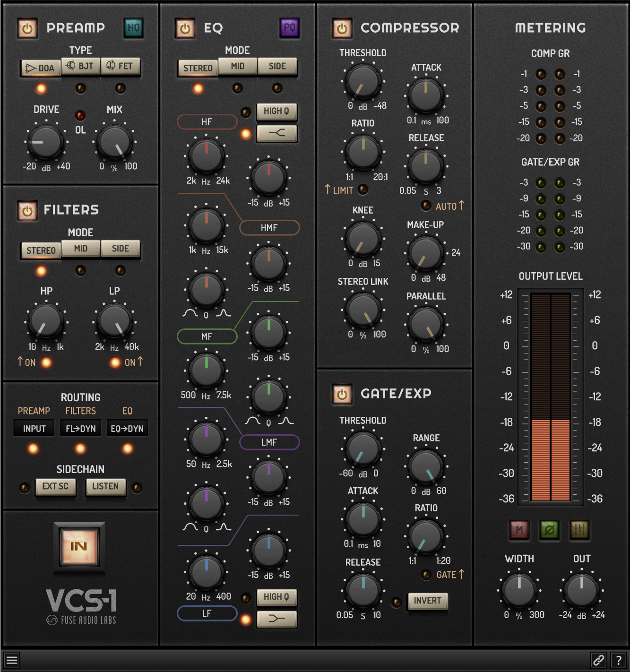Set Filters mode to Side
The height and width of the screenshot is (672, 630).
(x=121, y=249)
